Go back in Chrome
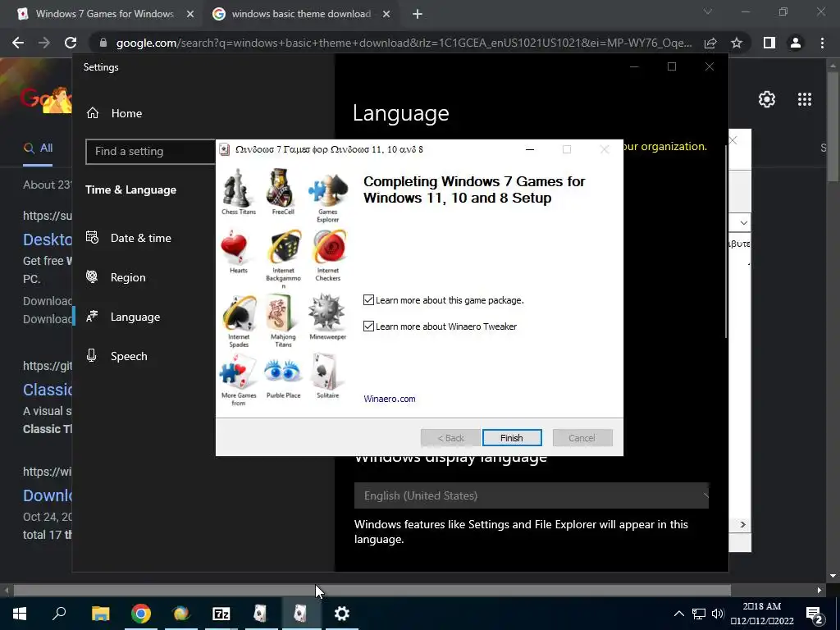 pyautogui.click(x=18, y=43)
